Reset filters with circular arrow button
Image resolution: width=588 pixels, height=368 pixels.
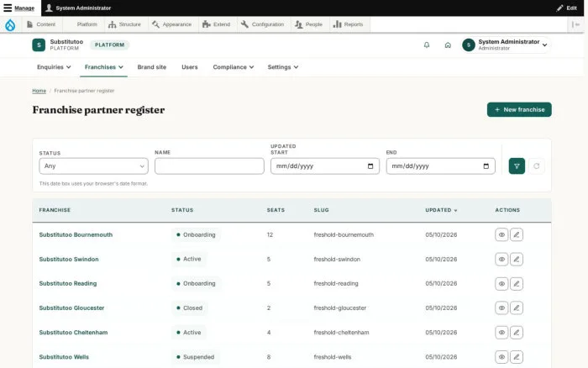(537, 166)
